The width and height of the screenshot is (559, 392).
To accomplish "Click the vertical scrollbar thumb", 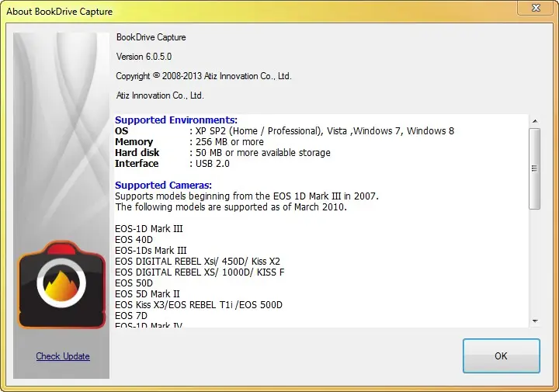I will (x=534, y=168).
